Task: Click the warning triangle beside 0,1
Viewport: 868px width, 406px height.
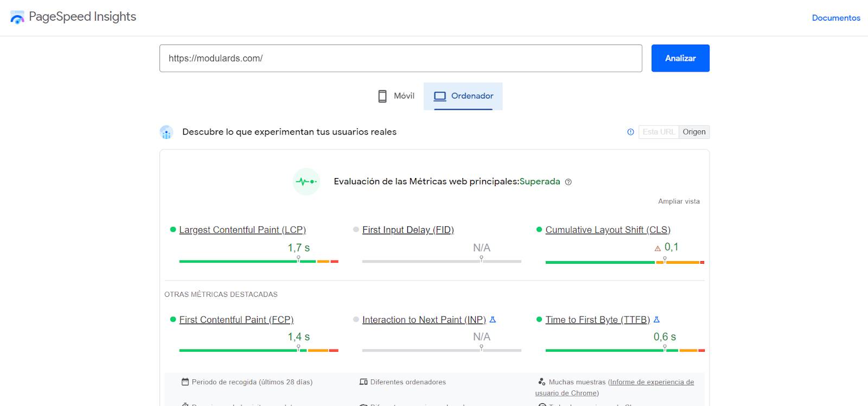Action: pos(658,249)
